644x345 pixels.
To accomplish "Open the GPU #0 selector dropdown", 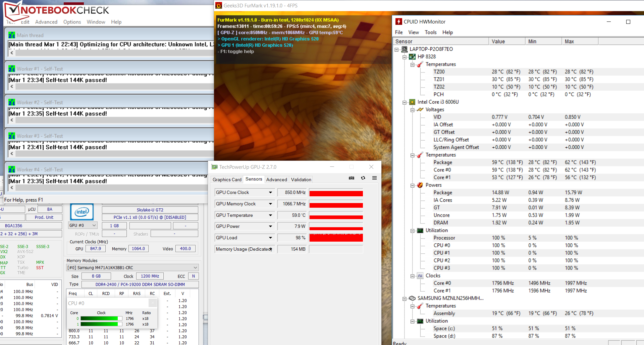I will [83, 226].
